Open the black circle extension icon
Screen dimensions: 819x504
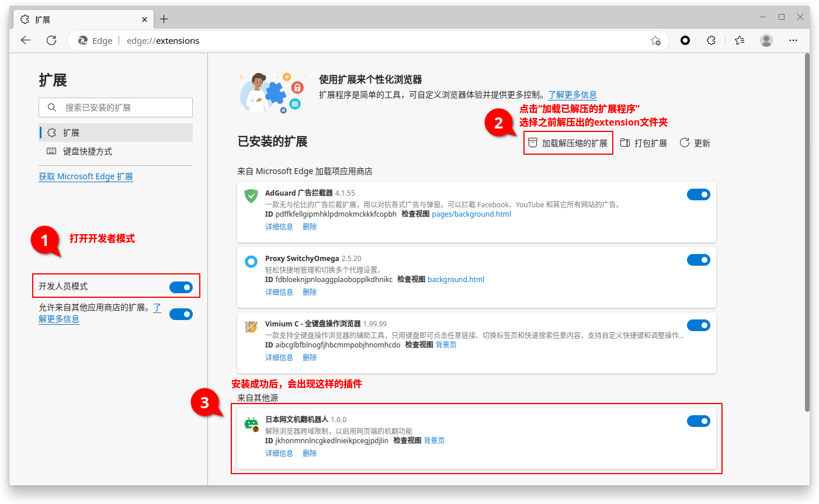685,40
